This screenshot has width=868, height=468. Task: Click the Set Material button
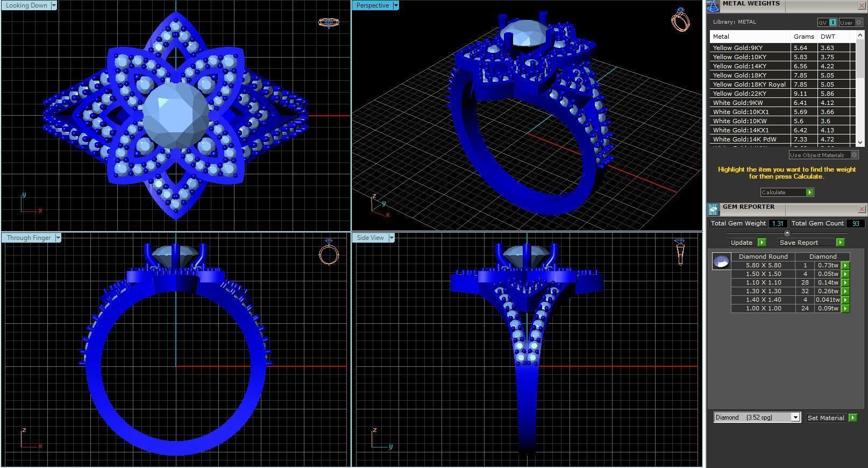[831, 418]
